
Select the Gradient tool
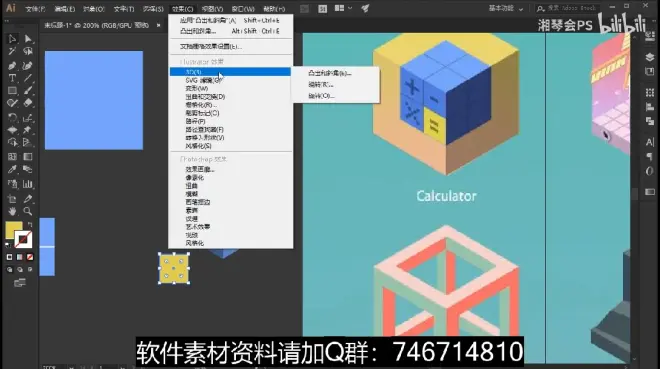28,157
